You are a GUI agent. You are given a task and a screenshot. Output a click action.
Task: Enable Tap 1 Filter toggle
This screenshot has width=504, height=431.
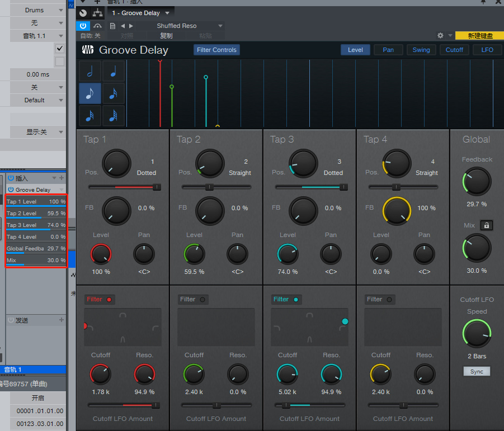tap(100, 299)
